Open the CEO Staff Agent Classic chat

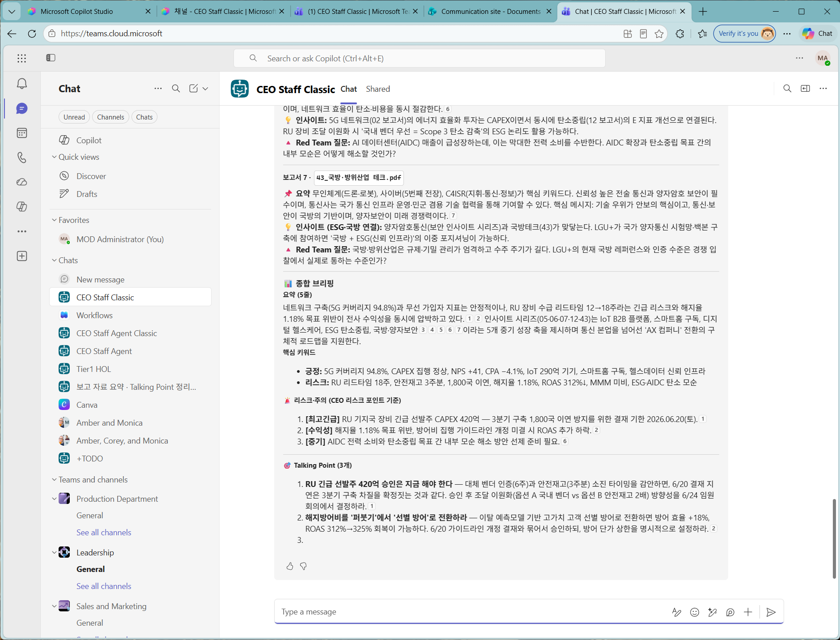[x=130, y=333]
